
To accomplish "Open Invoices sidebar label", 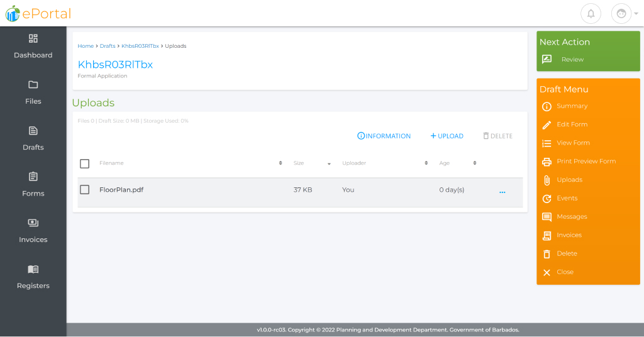I will coord(33,240).
